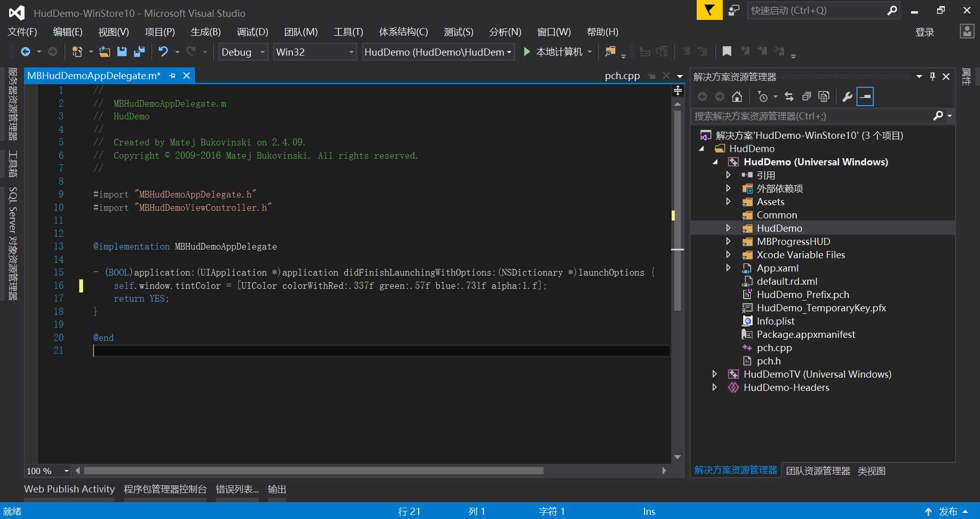Viewport: 980px width, 519px height.
Task: Close the MBHudDemoAppDelegate.m tab
Action: (x=186, y=76)
